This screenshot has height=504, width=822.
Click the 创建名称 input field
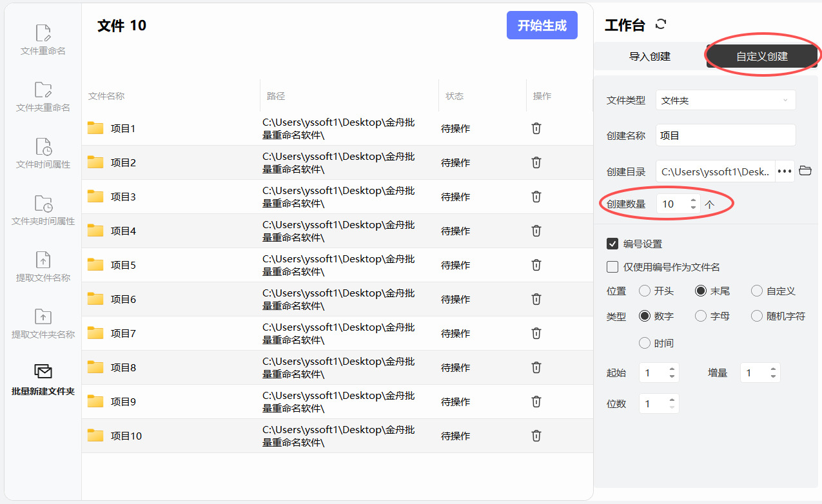tap(725, 135)
